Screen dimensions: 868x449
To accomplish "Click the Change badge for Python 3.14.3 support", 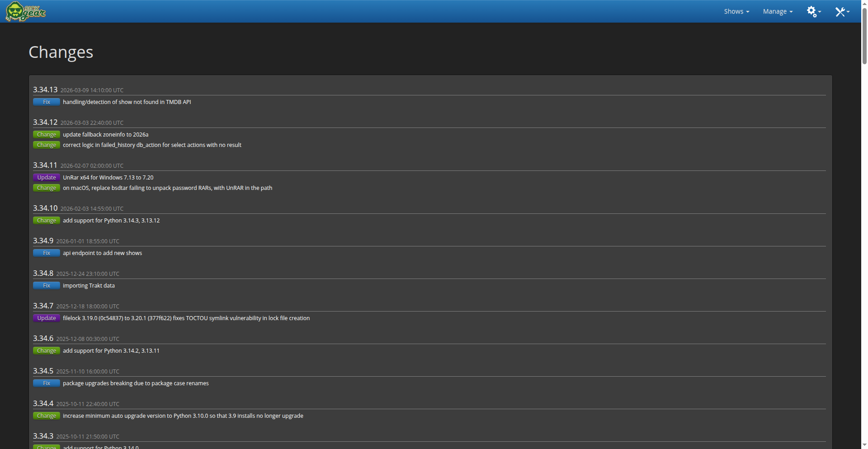I will (x=47, y=221).
